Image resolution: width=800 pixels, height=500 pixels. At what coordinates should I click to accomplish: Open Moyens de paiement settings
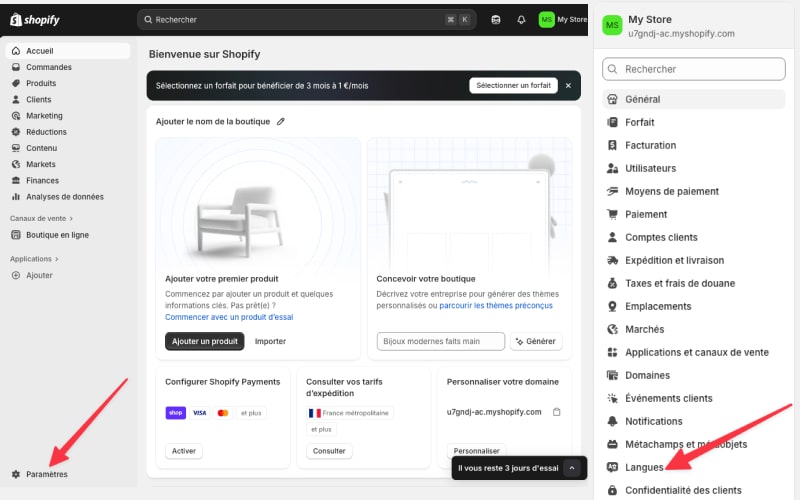tap(671, 191)
